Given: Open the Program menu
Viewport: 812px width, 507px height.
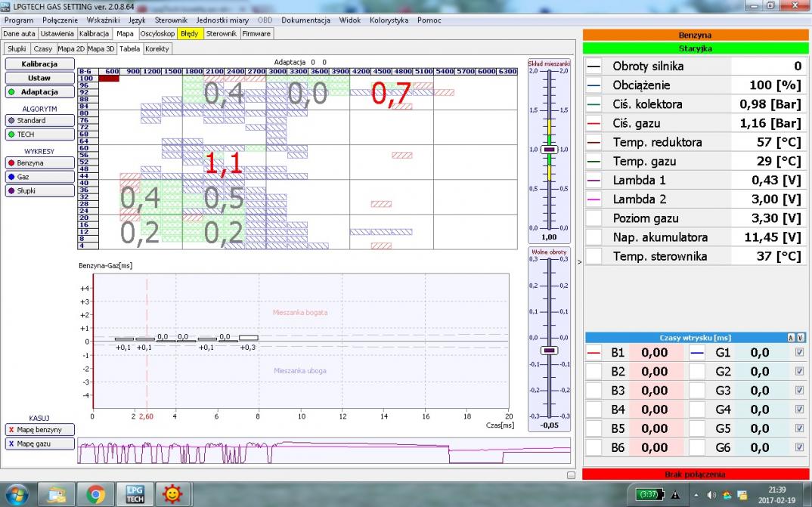Looking at the screenshot, I should (x=19, y=20).
